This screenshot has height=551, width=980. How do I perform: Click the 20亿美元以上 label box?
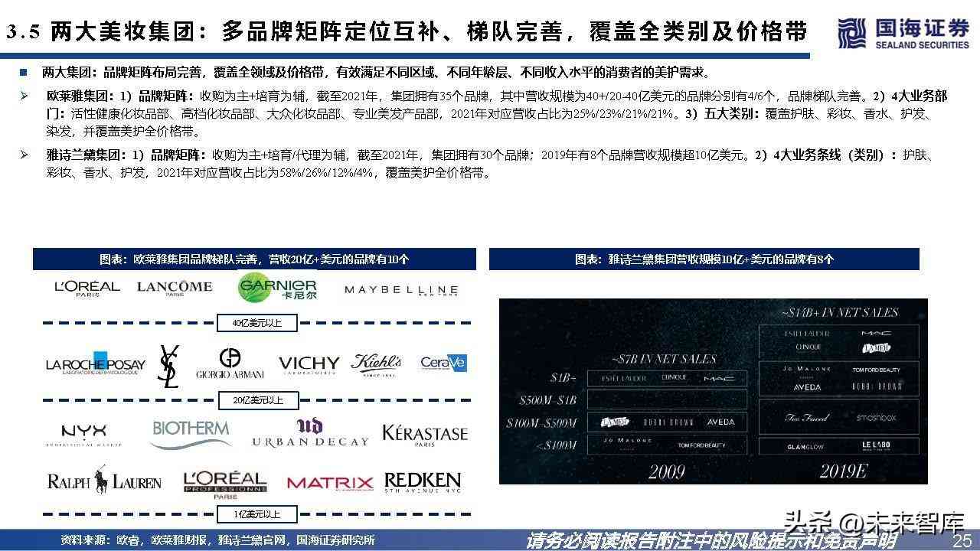click(x=256, y=400)
